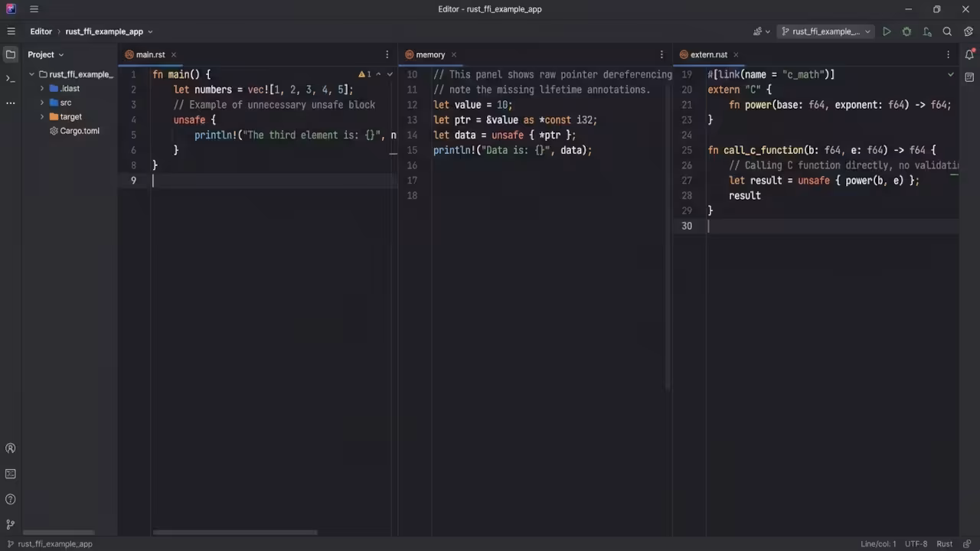
Task: Open the hamburger menu in title bar
Action: click(34, 9)
